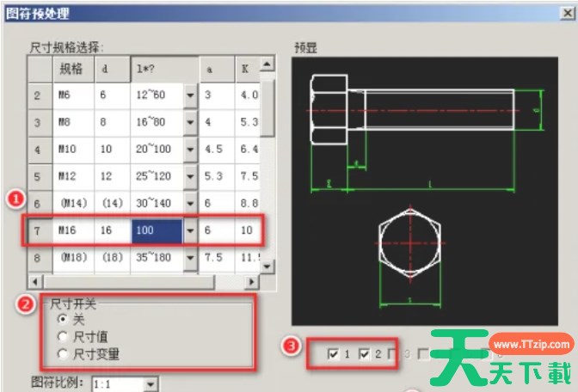Open length dropdown for M16 row
This screenshot has width=578, height=392.
point(190,230)
